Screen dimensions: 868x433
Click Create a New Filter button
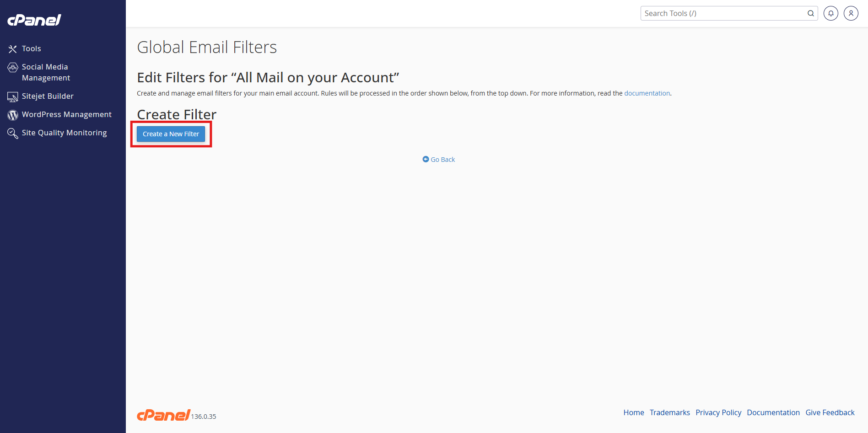coord(171,134)
